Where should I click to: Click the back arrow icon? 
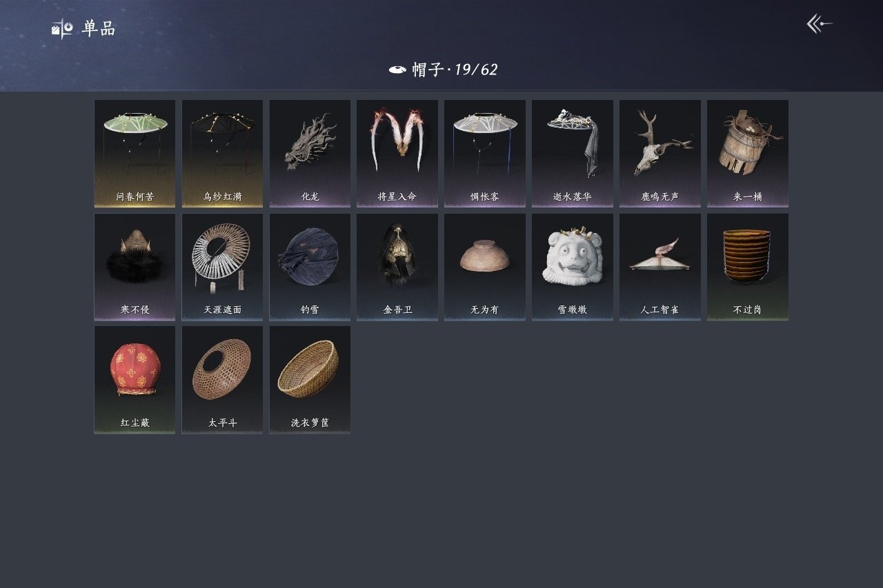point(820,24)
